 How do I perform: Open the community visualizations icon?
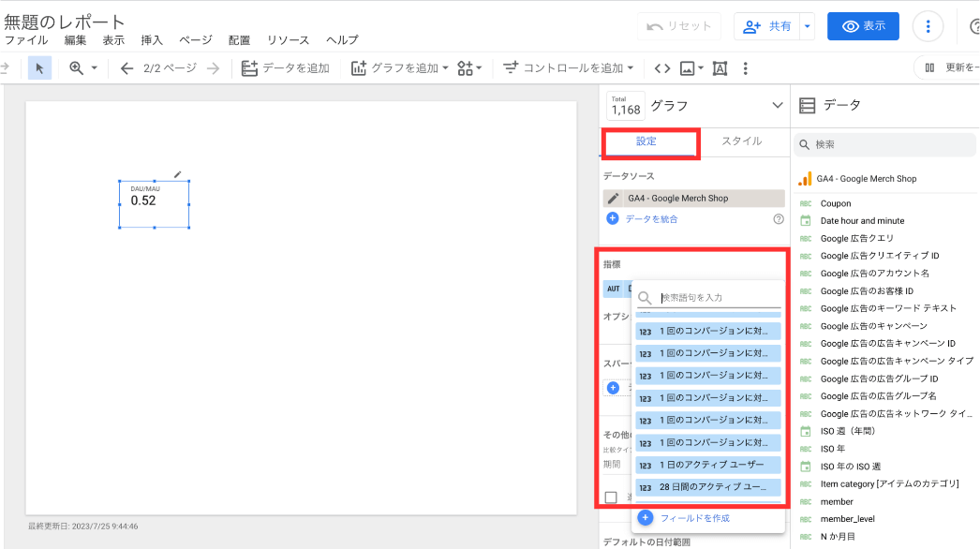tap(466, 68)
